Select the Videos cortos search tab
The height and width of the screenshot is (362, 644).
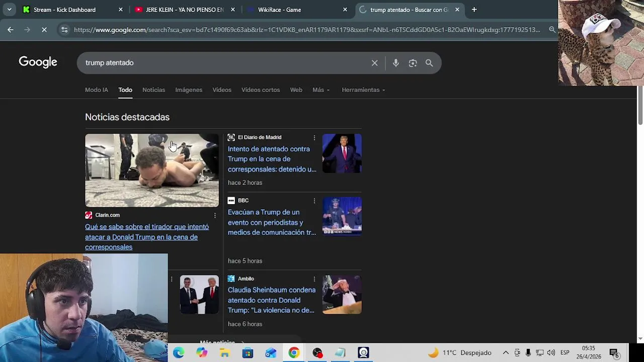[261, 90]
